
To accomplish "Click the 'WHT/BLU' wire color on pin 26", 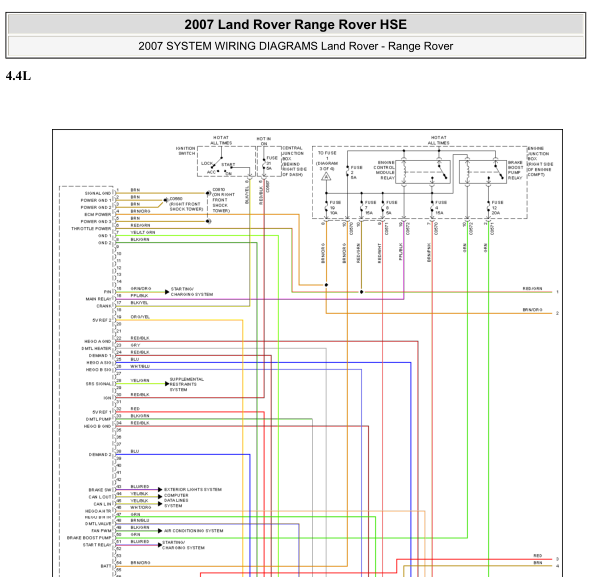I will [x=140, y=366].
